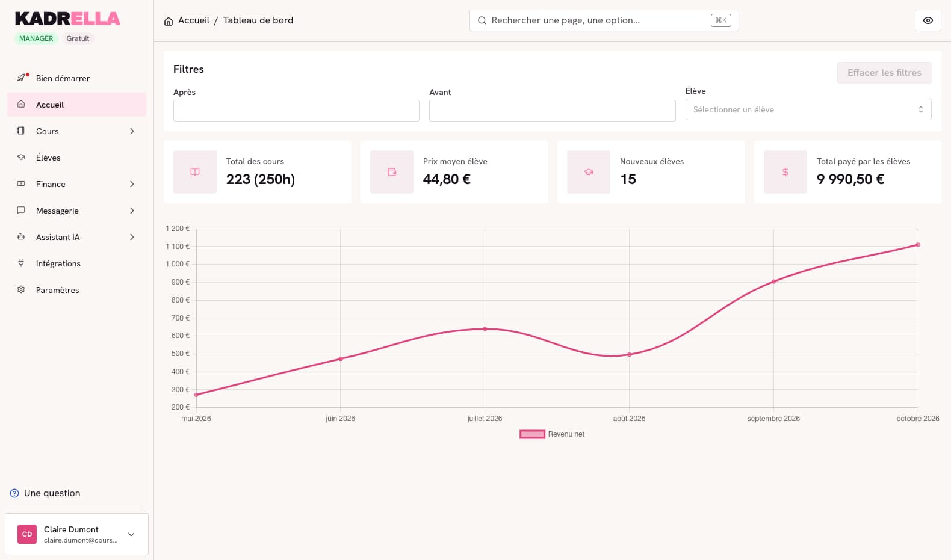
Task: Click the 44,80 € average price value
Action: pos(447,179)
